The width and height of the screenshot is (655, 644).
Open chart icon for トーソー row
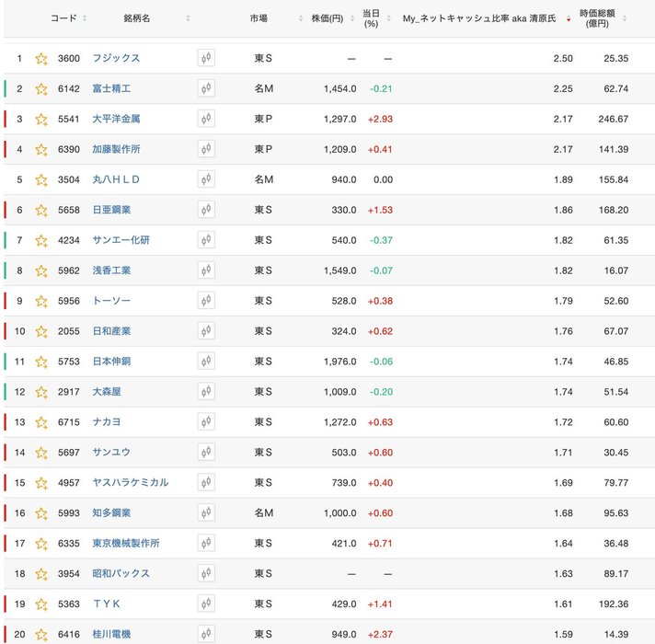pos(206,301)
